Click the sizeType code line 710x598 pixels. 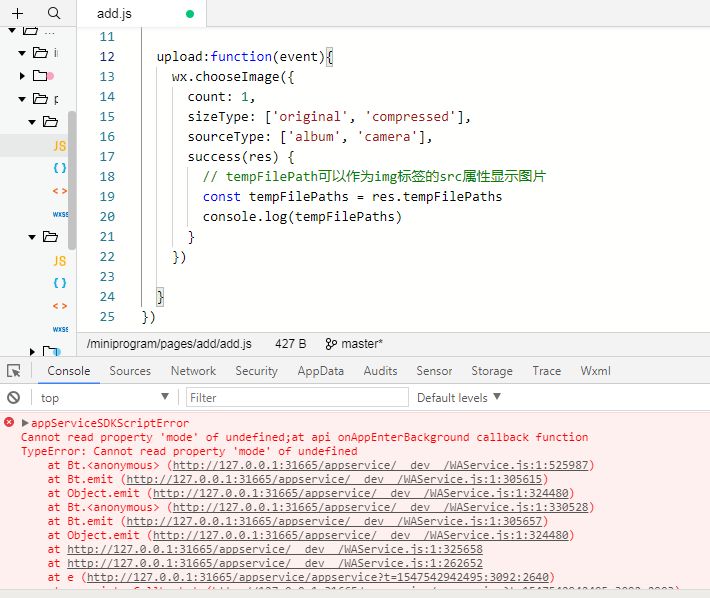329,116
